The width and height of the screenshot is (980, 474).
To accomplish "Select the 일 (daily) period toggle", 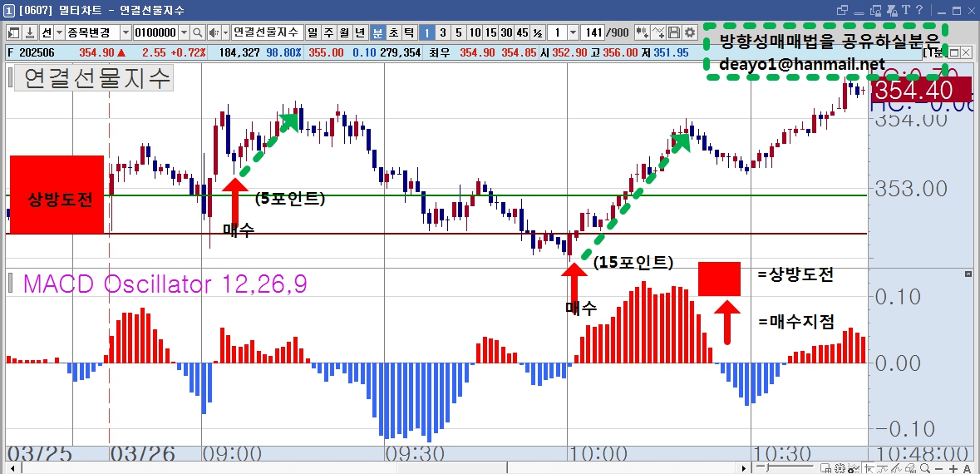I will click(x=313, y=32).
